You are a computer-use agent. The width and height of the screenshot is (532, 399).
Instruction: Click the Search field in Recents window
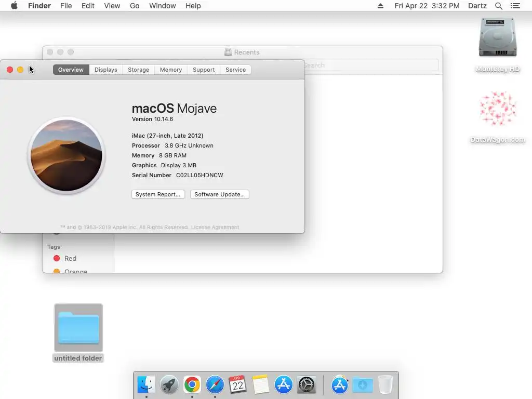click(x=371, y=65)
